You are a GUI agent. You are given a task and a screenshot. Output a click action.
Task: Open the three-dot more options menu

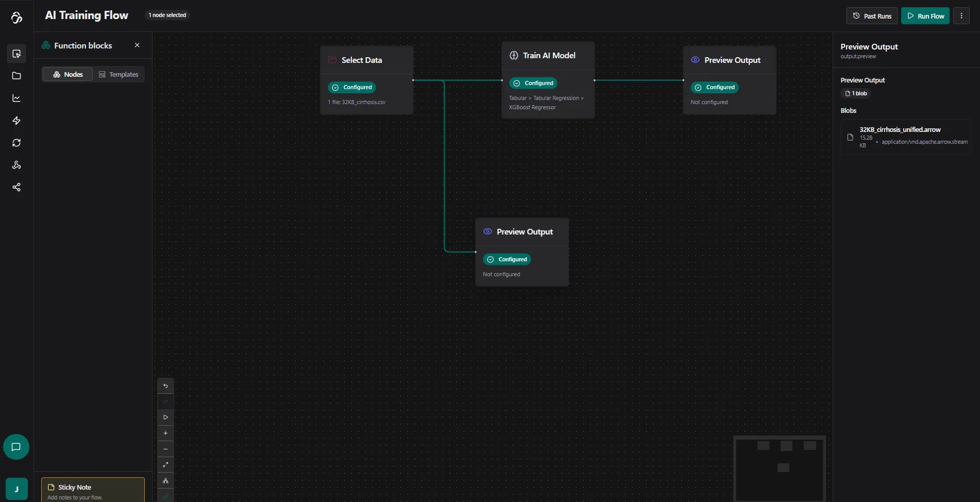961,16
